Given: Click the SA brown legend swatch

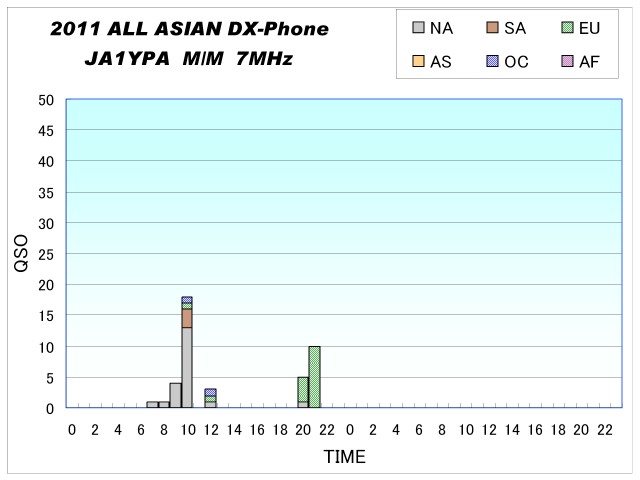Looking at the screenshot, I should pyautogui.click(x=492, y=27).
